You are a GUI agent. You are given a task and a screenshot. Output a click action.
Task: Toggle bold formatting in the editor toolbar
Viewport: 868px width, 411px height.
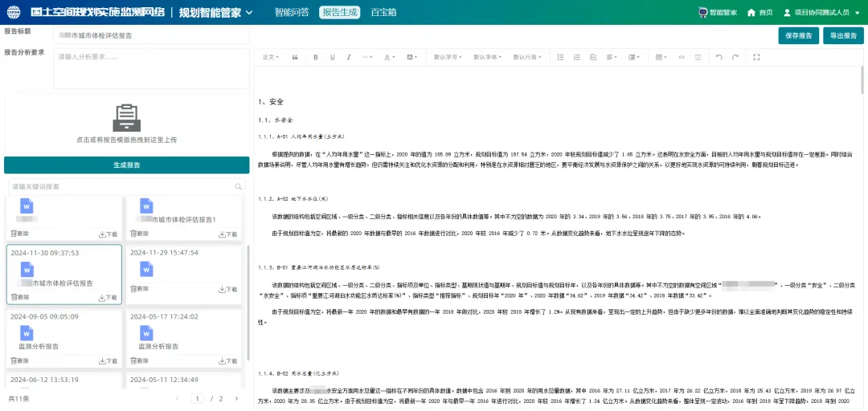315,57
